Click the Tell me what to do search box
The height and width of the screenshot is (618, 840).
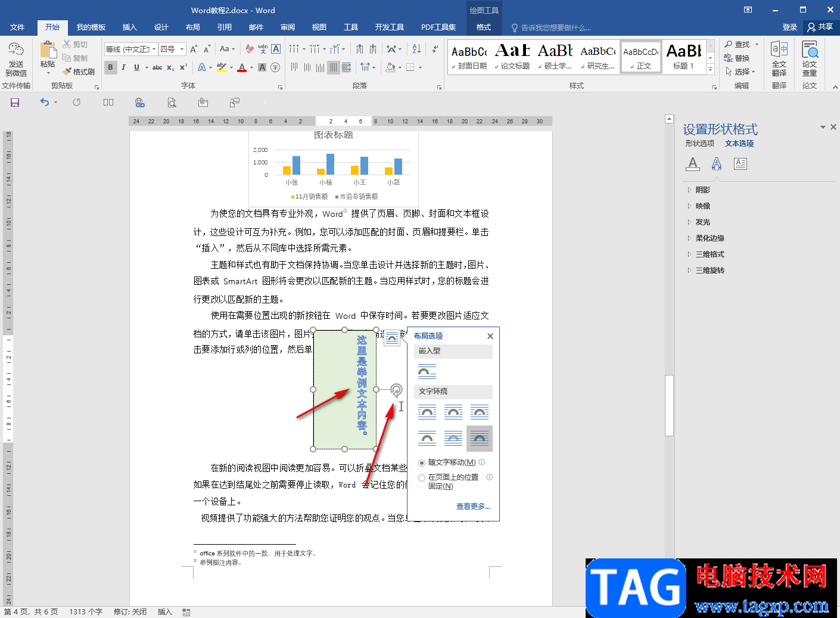coord(556,27)
